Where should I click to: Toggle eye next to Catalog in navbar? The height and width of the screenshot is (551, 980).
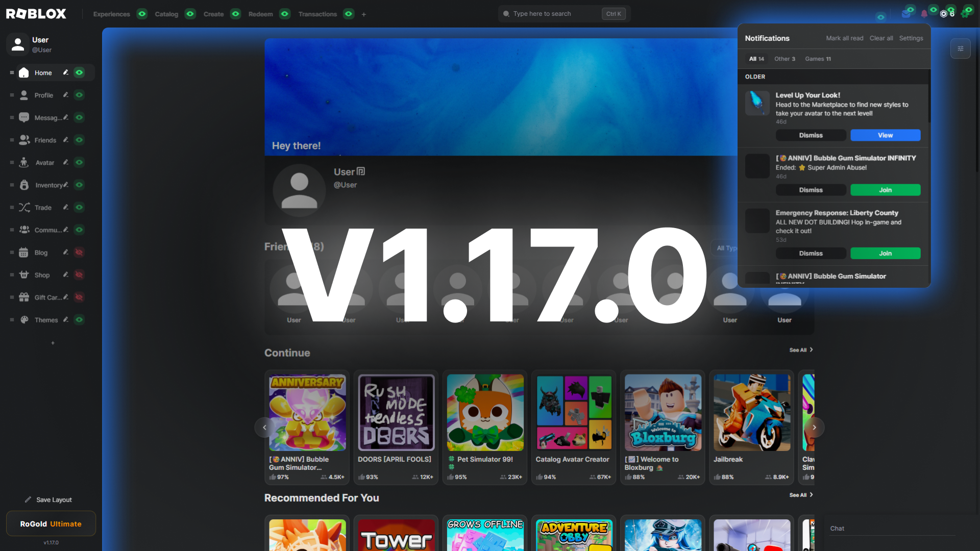point(190,14)
